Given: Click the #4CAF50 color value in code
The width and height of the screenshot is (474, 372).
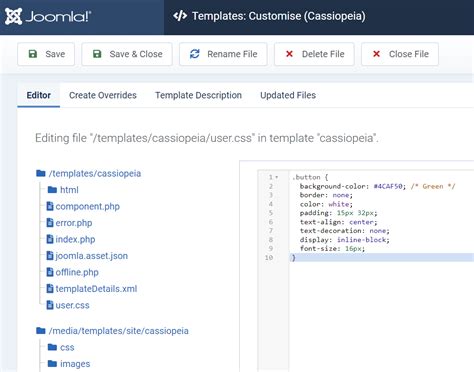Looking at the screenshot, I should coord(388,186).
